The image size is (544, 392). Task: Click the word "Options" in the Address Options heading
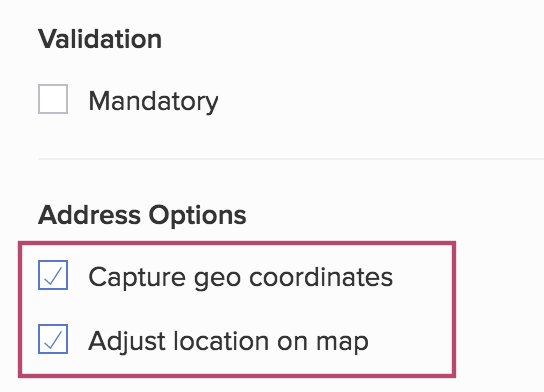click(x=197, y=216)
